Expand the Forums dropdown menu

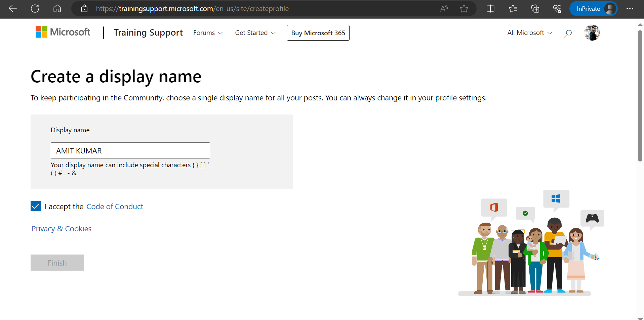point(208,33)
